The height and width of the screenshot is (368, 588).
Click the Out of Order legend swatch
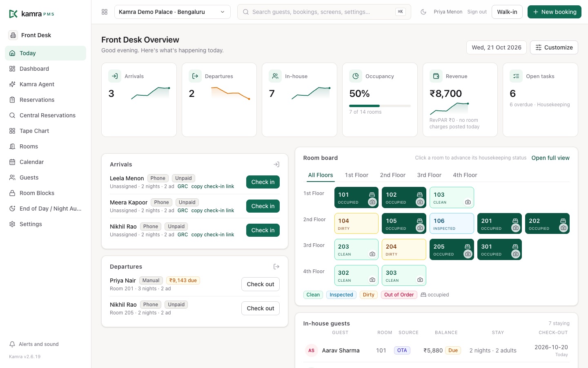[x=399, y=295]
